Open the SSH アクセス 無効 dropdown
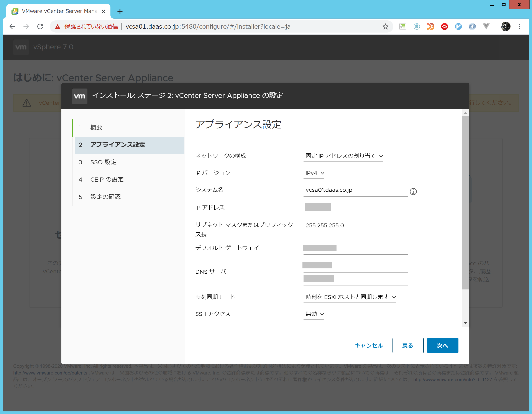The width and height of the screenshot is (532, 414). pyautogui.click(x=314, y=314)
